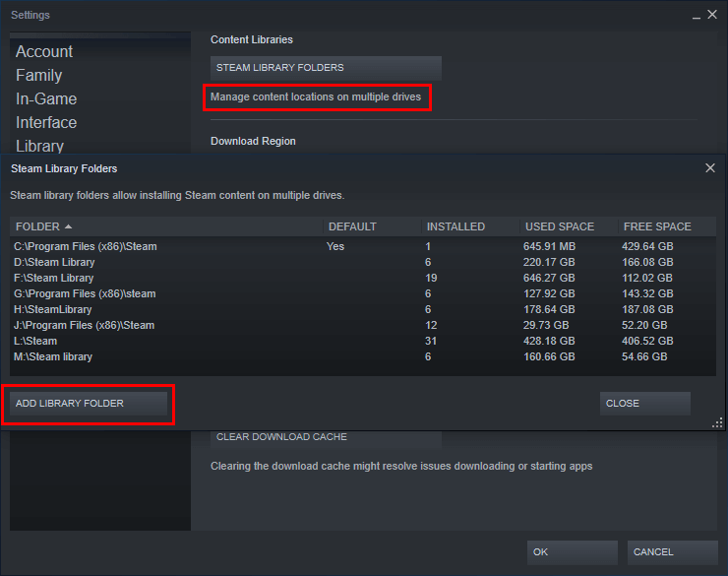Screen dimensions: 728x576
Task: Select the G:\Program Files (x86)\steam row
Action: click(x=363, y=293)
